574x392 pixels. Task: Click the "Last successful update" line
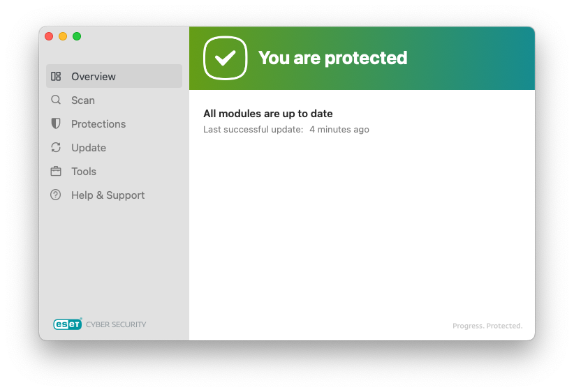pyautogui.click(x=286, y=130)
